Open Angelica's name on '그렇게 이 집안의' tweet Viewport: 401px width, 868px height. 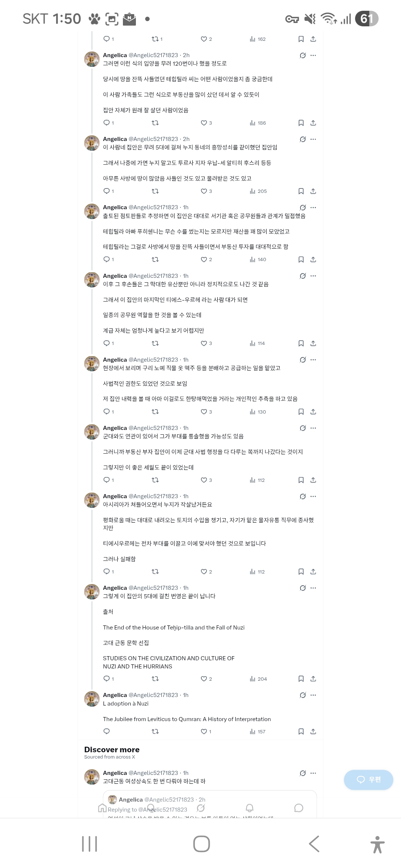tap(115, 588)
